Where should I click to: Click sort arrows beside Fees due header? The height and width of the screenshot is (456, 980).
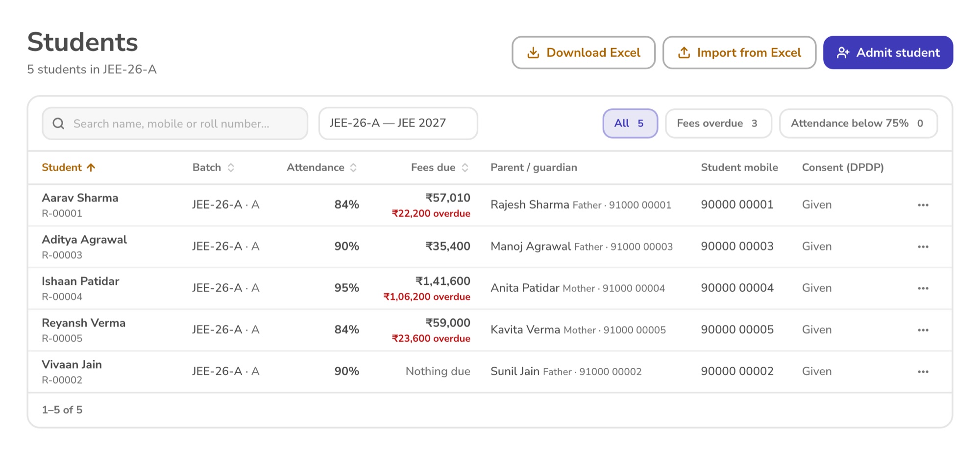pyautogui.click(x=465, y=168)
